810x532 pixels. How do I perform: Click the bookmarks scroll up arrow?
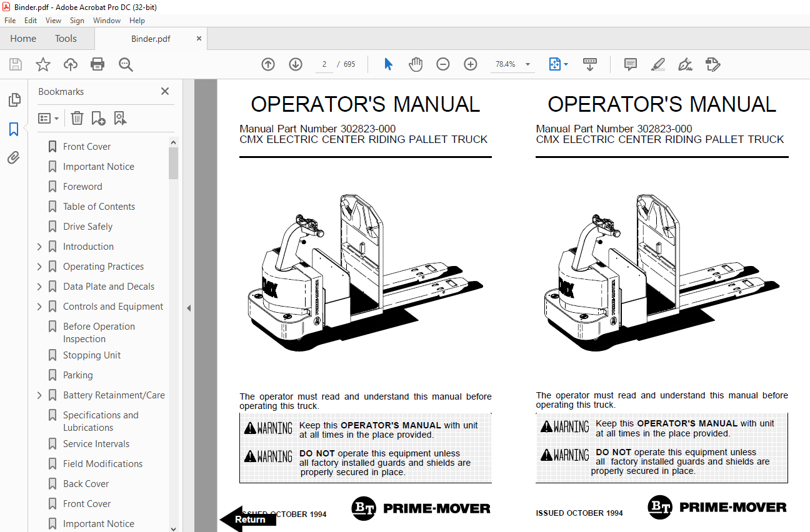(173, 142)
